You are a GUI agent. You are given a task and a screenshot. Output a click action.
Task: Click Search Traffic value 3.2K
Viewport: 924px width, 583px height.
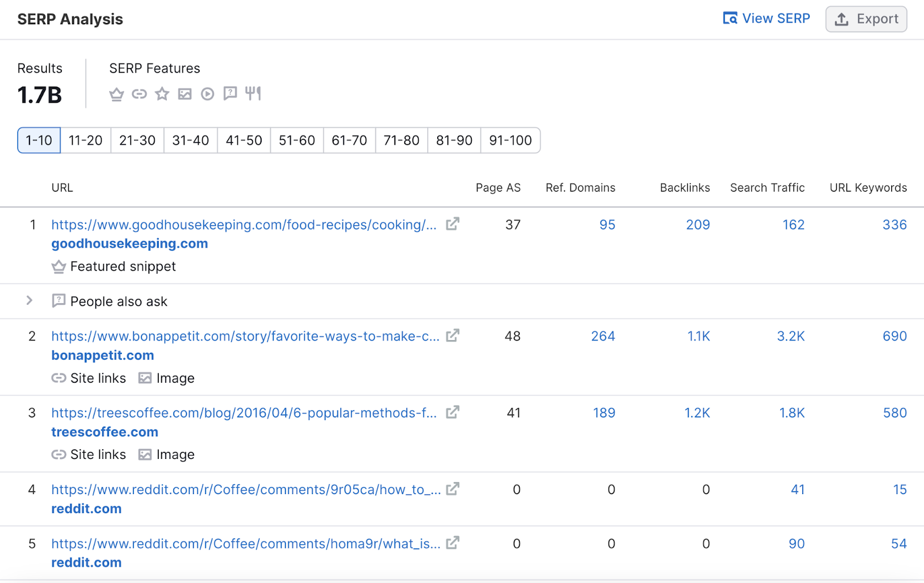[x=791, y=336]
